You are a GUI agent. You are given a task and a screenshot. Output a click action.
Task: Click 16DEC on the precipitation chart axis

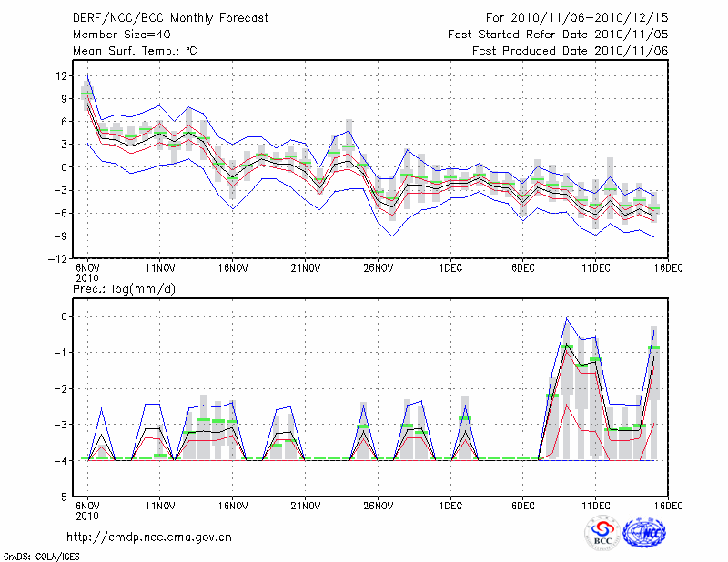pos(668,506)
